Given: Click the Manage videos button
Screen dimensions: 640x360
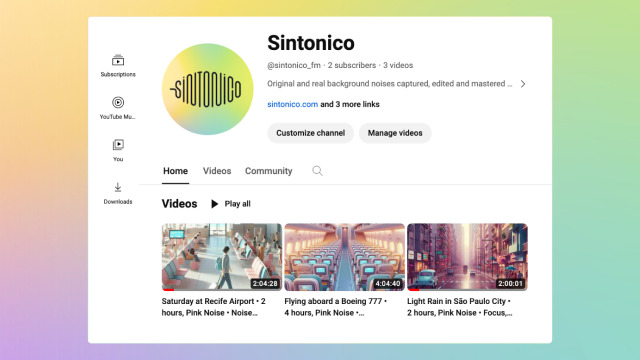Looking at the screenshot, I should (395, 133).
